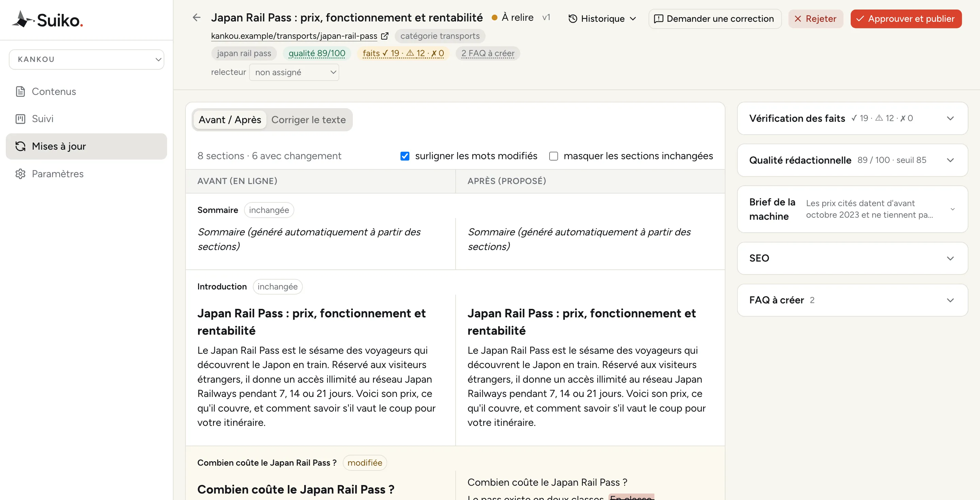This screenshot has width=980, height=500.
Task: Click the APRÈS (PROPOSÉ) column header
Action: [507, 181]
